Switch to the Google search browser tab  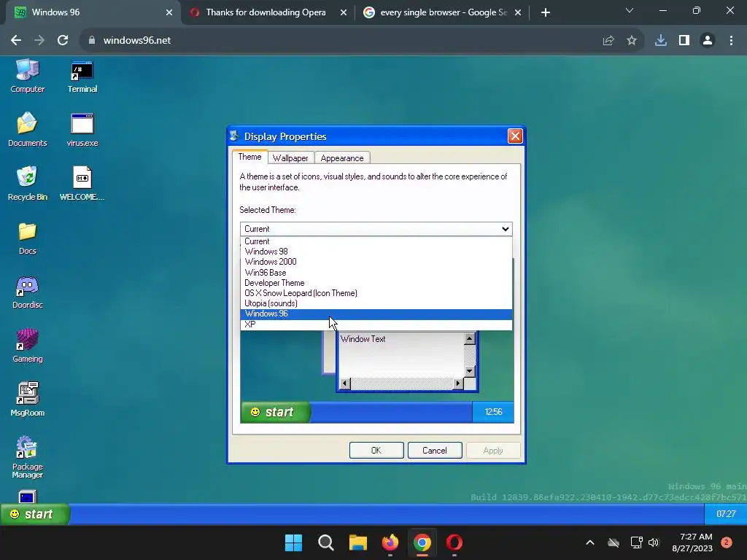443,12
